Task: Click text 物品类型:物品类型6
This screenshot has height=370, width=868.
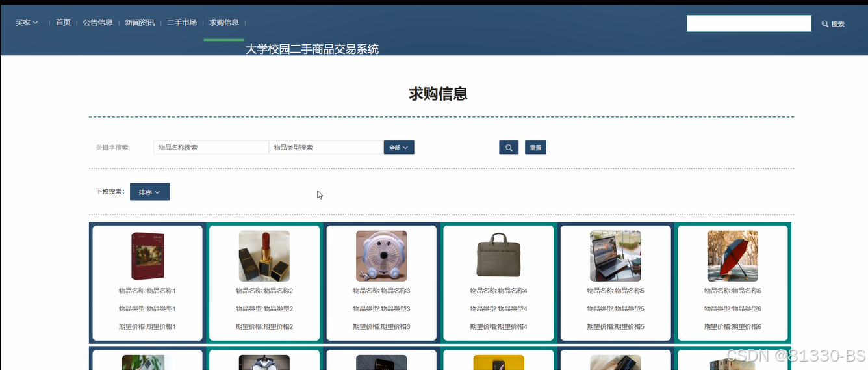Action: 733,309
